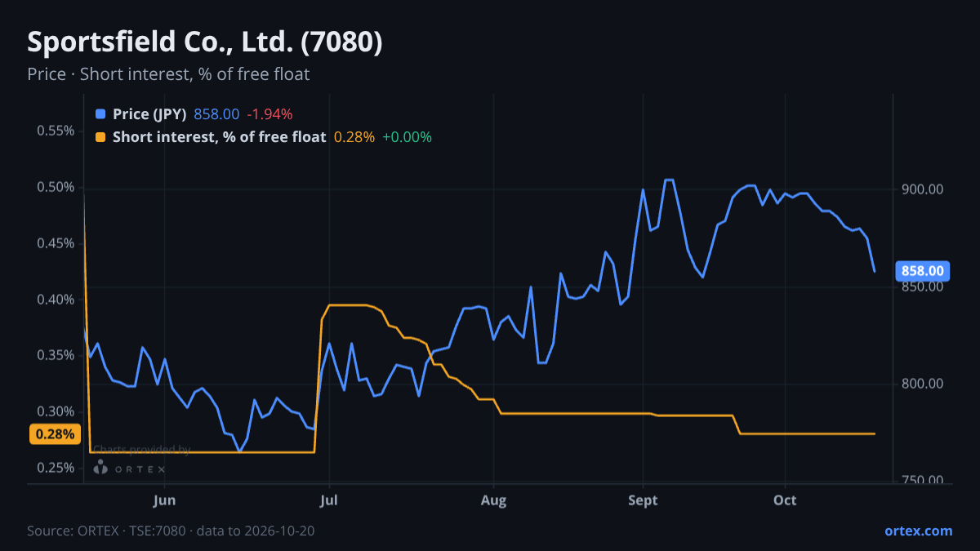Click the 850.00 right axis label
The height and width of the screenshot is (551, 980).
click(923, 287)
